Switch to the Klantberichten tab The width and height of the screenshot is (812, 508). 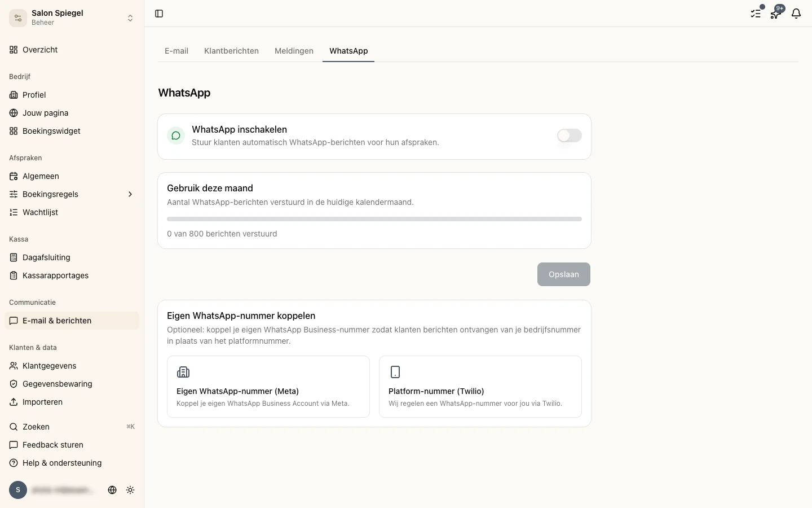pos(231,51)
